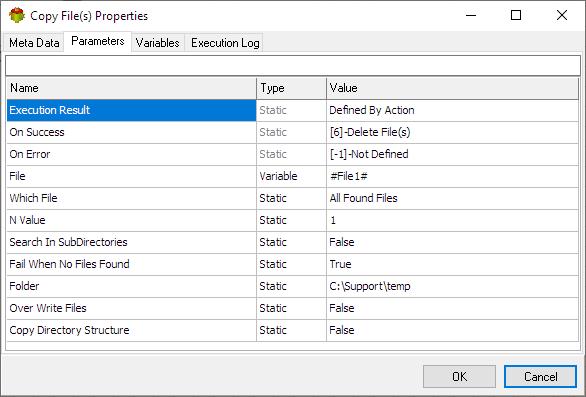Viewport: 586px width, 397px height.
Task: Click the #File1# value cell
Action: point(453,176)
